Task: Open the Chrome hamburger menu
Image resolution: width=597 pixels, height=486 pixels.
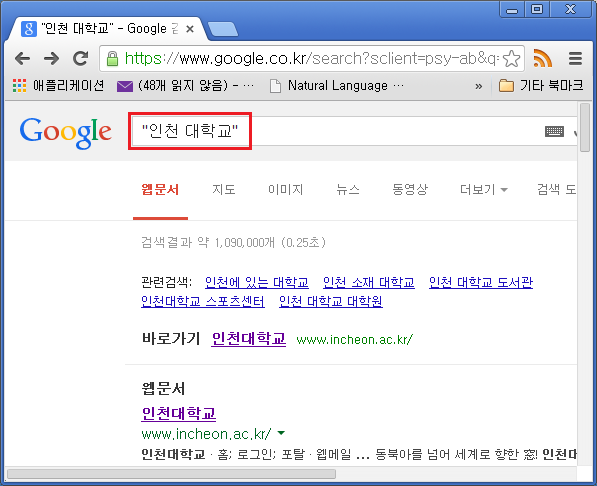Action: pos(575,59)
